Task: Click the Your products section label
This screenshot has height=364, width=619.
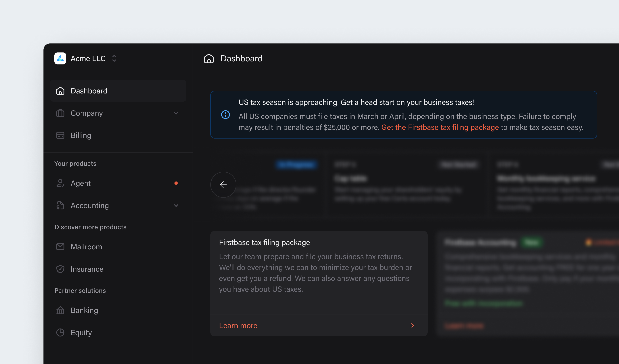Action: 75,164
